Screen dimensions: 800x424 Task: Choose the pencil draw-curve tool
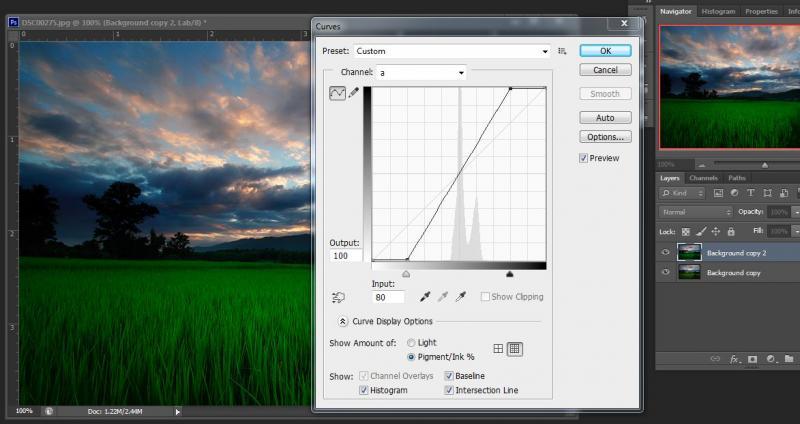click(x=354, y=93)
